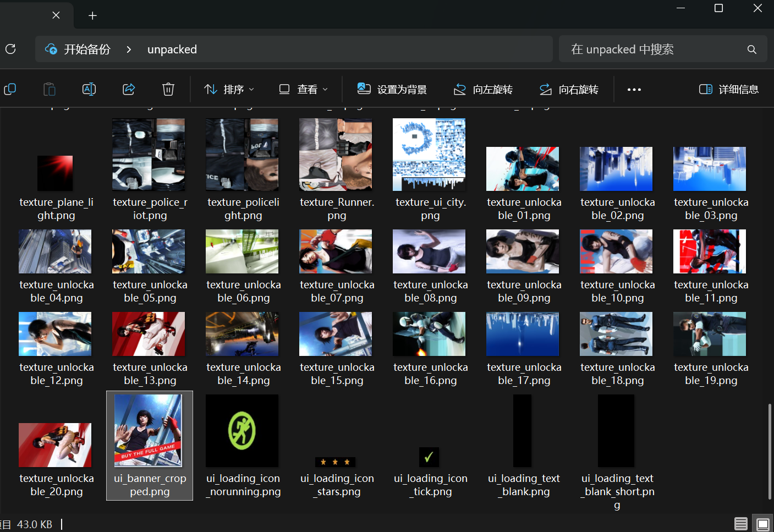Open the 查看 view dropdown

click(303, 89)
